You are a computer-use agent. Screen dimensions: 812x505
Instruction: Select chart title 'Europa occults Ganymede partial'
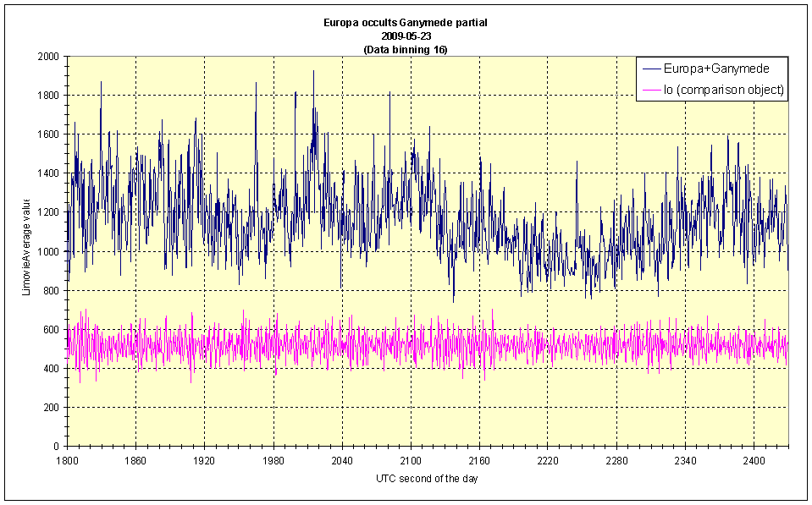click(x=405, y=23)
